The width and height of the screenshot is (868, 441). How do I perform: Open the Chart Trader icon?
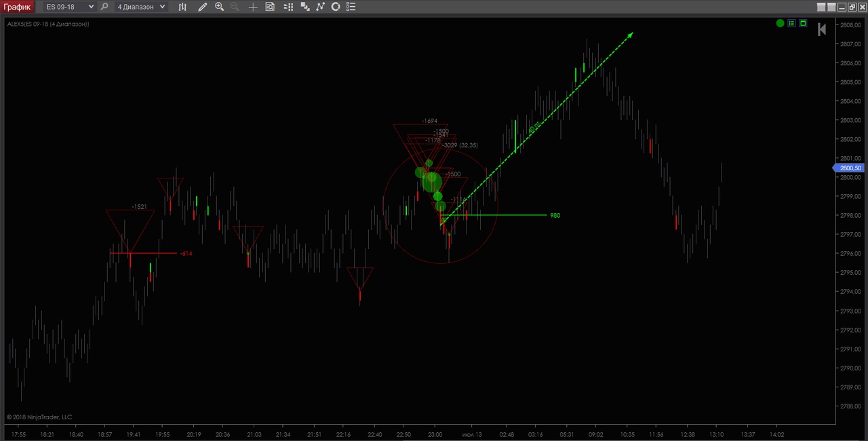(289, 7)
